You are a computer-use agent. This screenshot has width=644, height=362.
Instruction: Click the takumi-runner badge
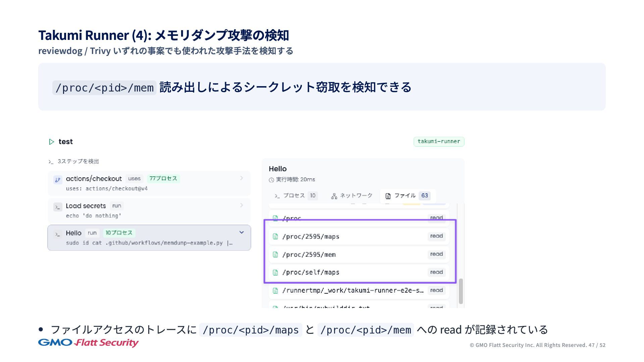pos(439,141)
